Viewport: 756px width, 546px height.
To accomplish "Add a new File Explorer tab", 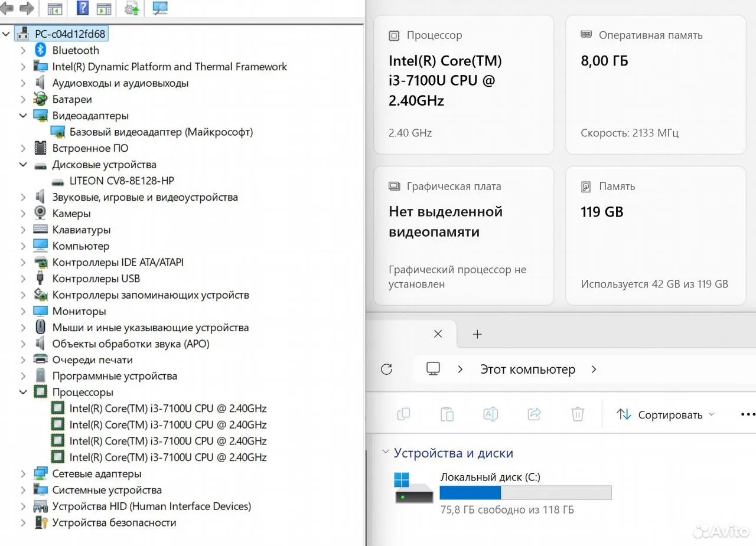I will click(477, 334).
